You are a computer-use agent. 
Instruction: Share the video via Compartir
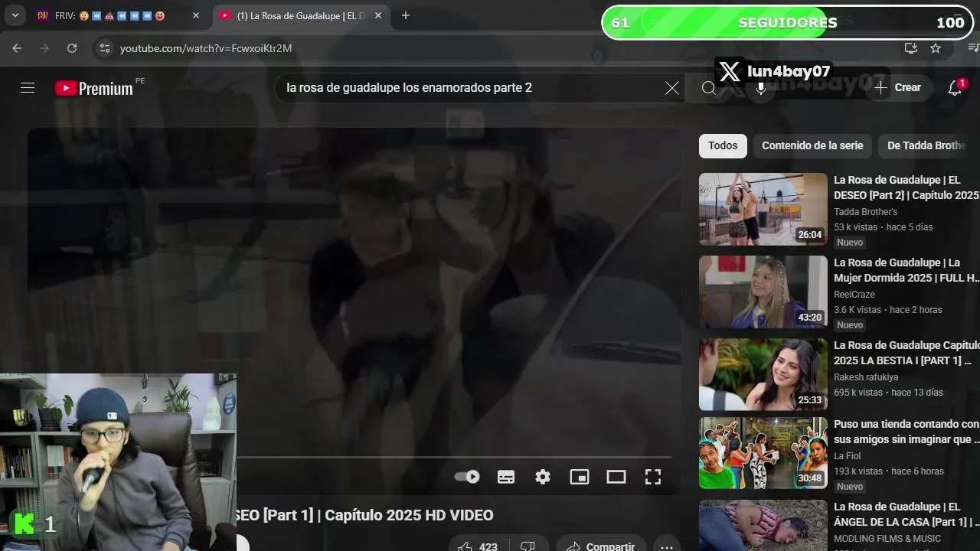tap(601, 546)
